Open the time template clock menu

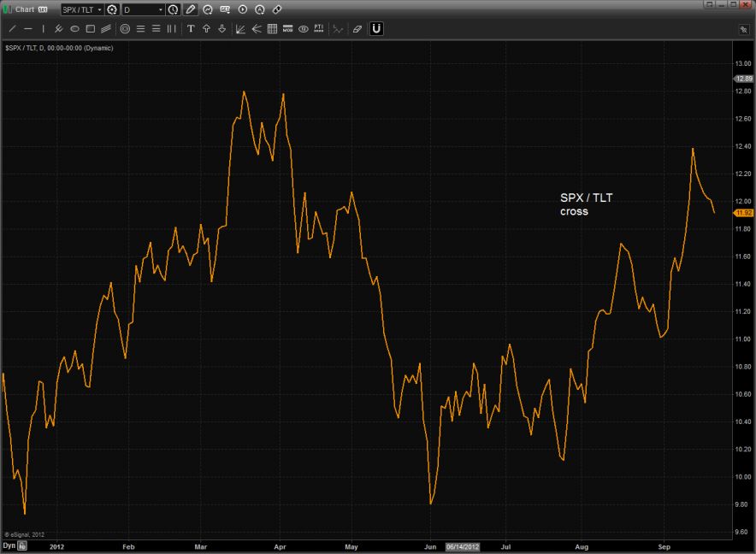[173, 9]
